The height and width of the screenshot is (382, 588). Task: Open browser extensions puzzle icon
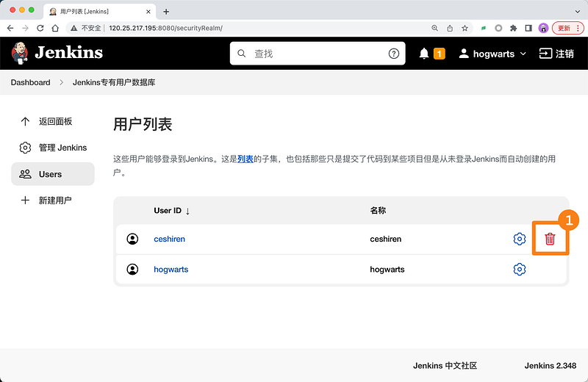513,28
